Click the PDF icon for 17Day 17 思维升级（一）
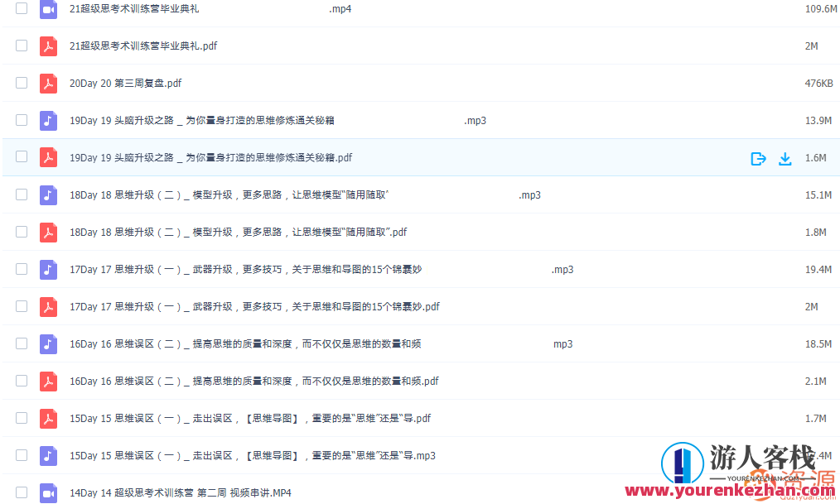This screenshot has width=840, height=504. [x=48, y=306]
